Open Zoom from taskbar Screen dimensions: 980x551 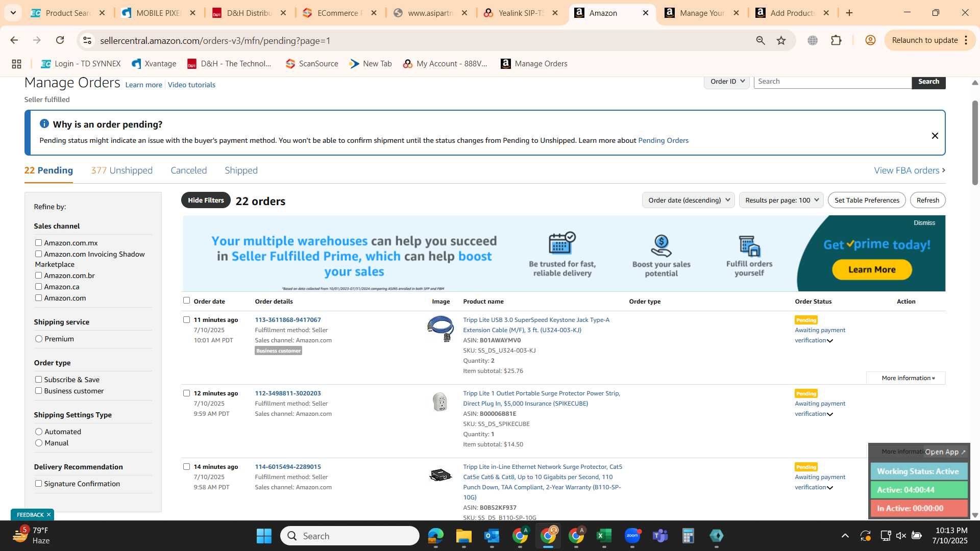[x=632, y=536]
